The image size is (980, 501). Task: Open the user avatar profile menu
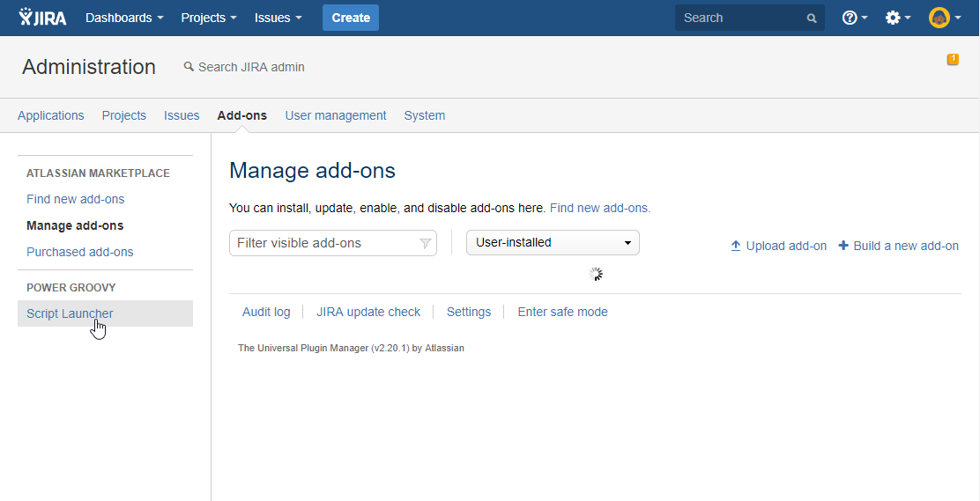pos(945,18)
